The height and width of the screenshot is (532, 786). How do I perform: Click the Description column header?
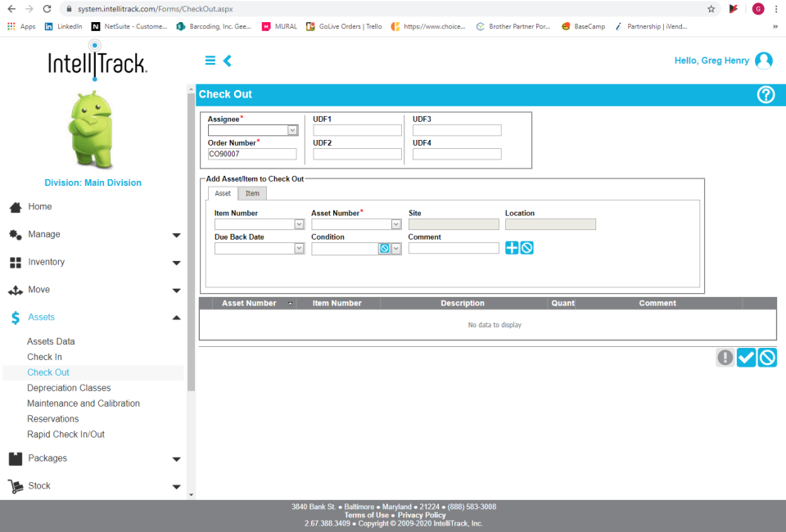click(463, 304)
